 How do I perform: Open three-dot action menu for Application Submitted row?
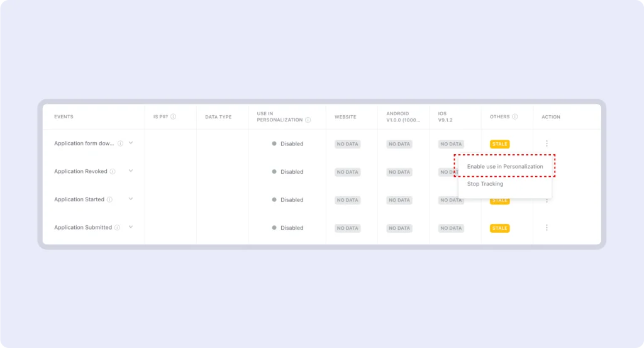(547, 228)
